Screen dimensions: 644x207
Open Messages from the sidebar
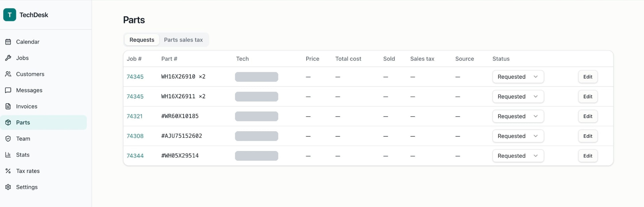point(44,90)
